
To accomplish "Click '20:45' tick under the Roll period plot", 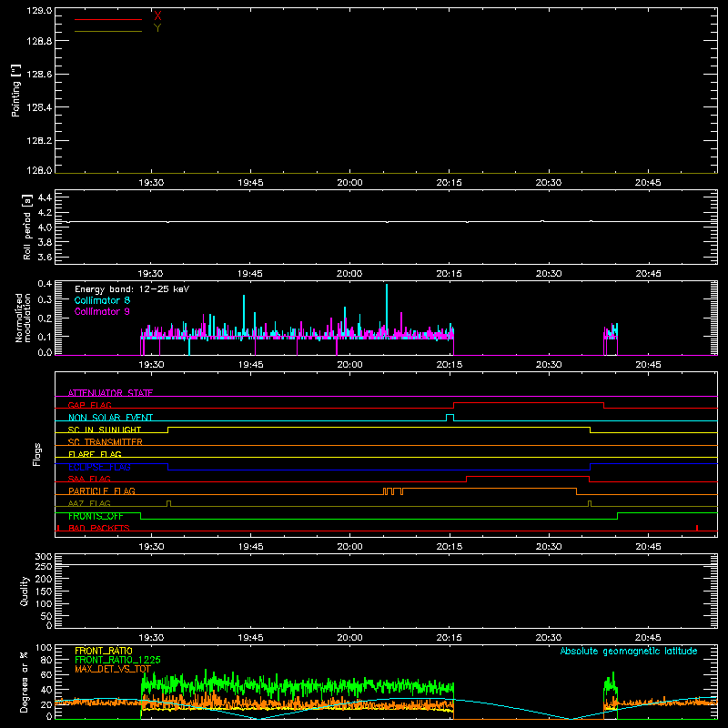I will (x=648, y=274).
